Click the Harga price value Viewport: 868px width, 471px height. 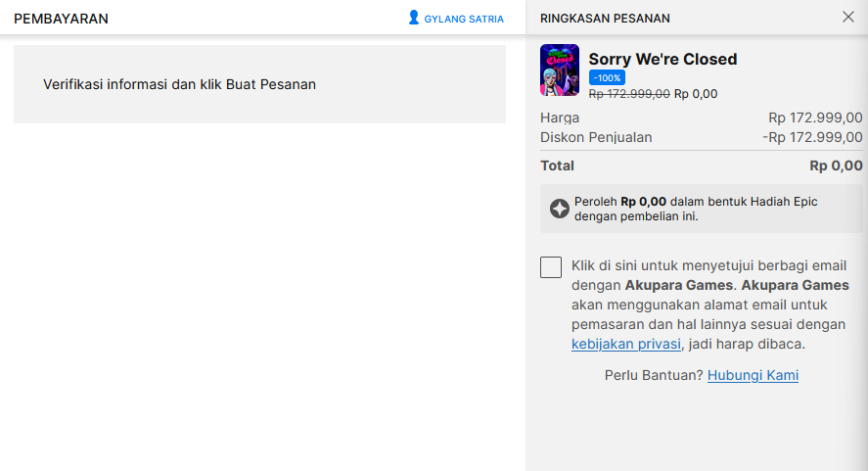815,118
